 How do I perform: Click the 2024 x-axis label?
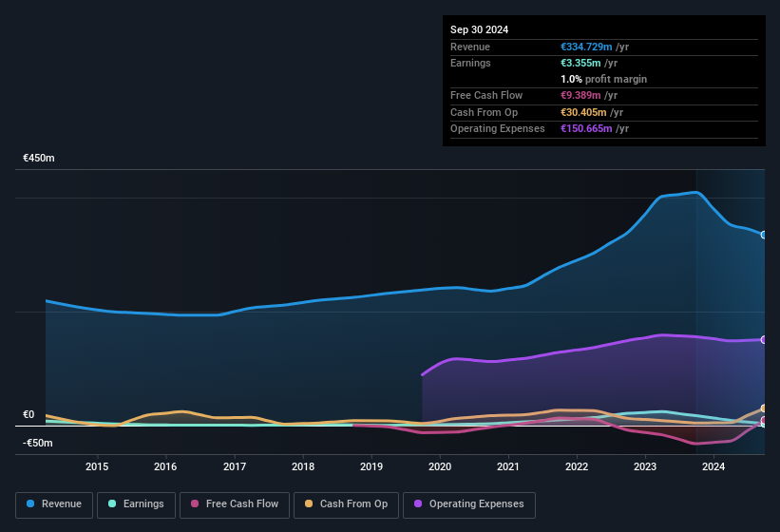tap(713, 466)
